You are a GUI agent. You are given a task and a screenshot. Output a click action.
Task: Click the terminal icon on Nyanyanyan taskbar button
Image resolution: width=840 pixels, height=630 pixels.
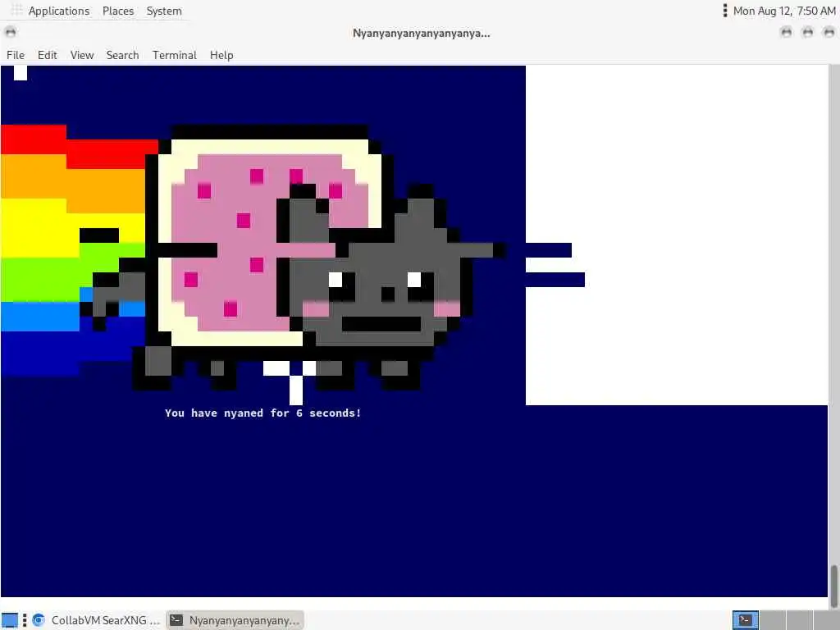pyautogui.click(x=176, y=620)
